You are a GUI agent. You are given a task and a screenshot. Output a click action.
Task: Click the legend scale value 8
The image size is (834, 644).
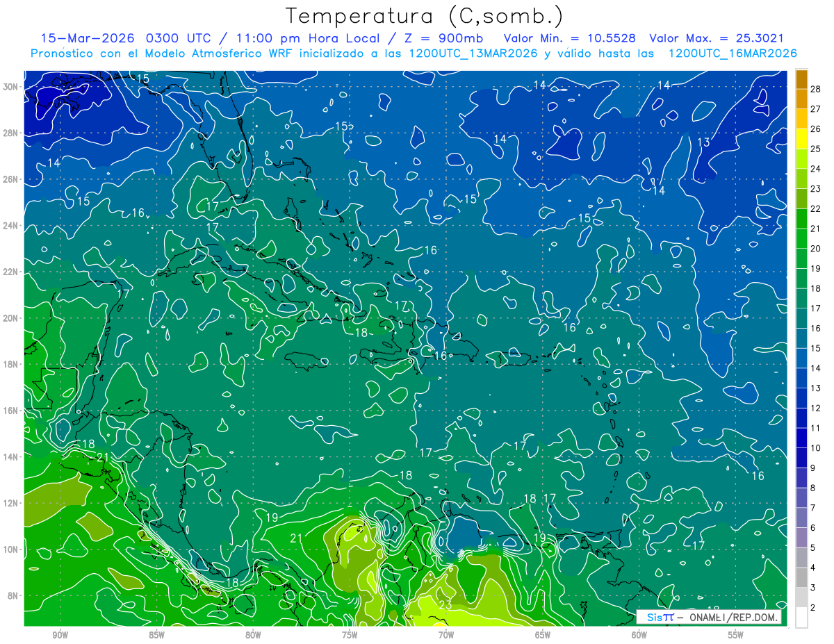coord(814,488)
